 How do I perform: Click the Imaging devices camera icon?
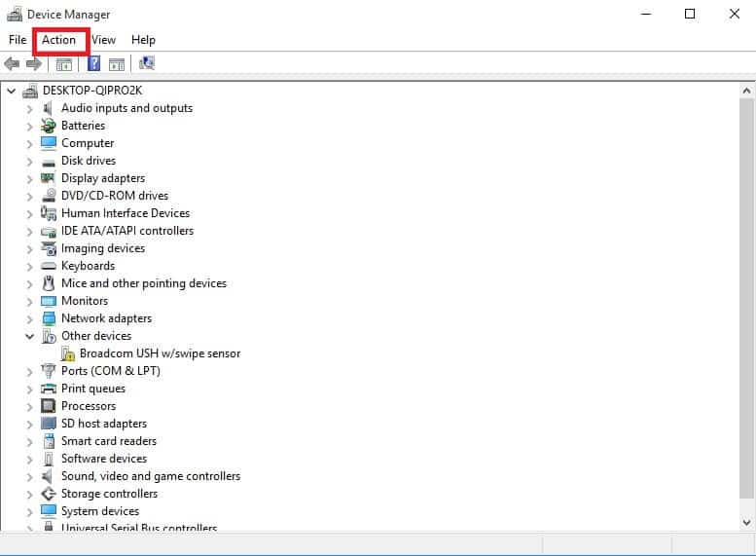[x=49, y=248]
